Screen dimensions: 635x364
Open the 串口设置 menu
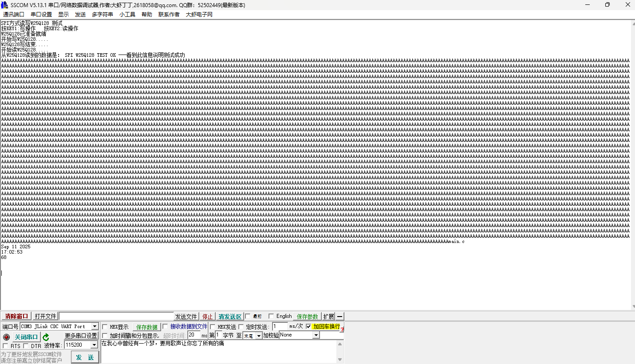point(41,14)
